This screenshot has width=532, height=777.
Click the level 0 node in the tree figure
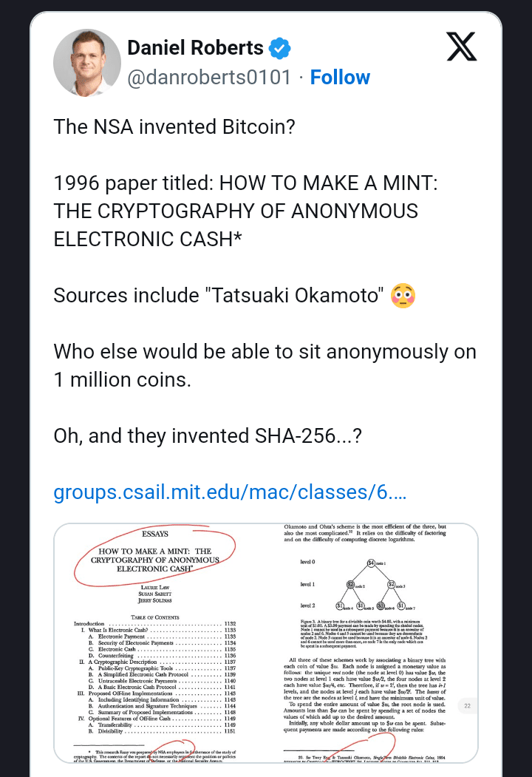[x=370, y=562]
